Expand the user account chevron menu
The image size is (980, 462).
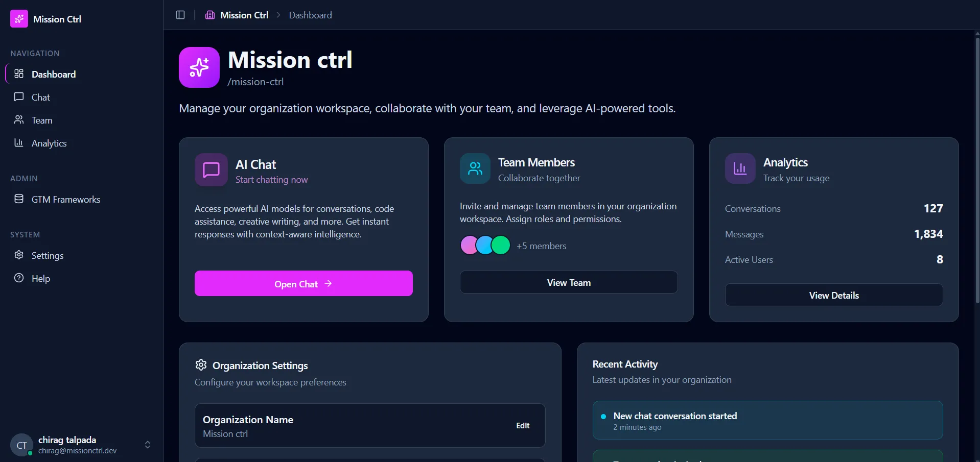(147, 445)
